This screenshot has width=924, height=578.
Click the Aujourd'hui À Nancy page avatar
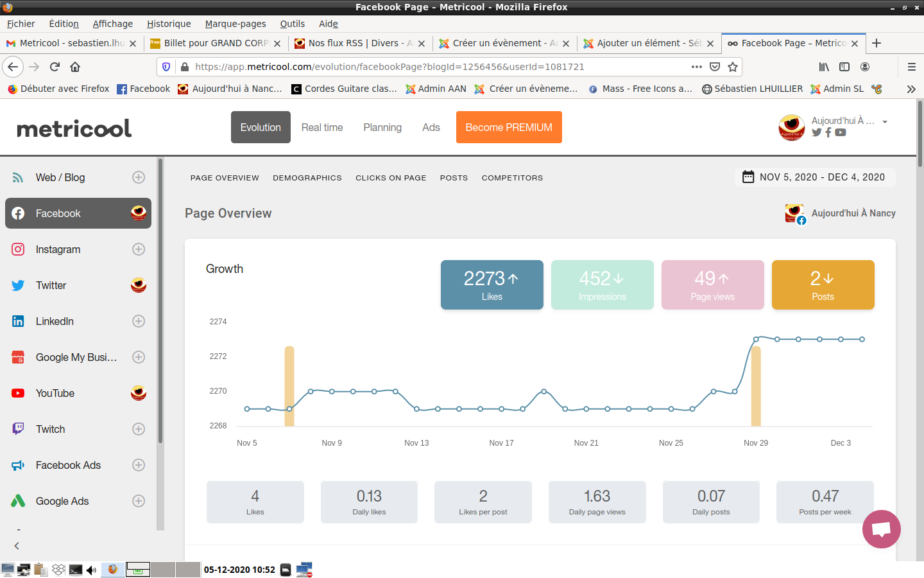click(794, 213)
